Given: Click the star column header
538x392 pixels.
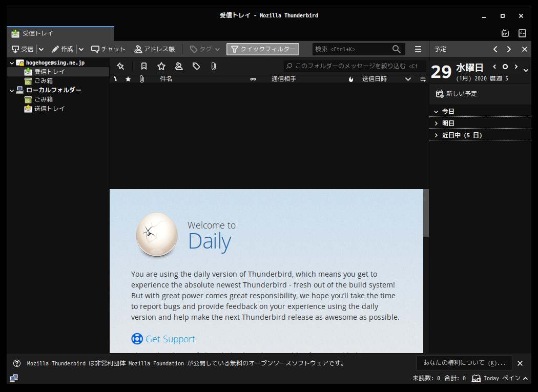Looking at the screenshot, I should (128, 79).
